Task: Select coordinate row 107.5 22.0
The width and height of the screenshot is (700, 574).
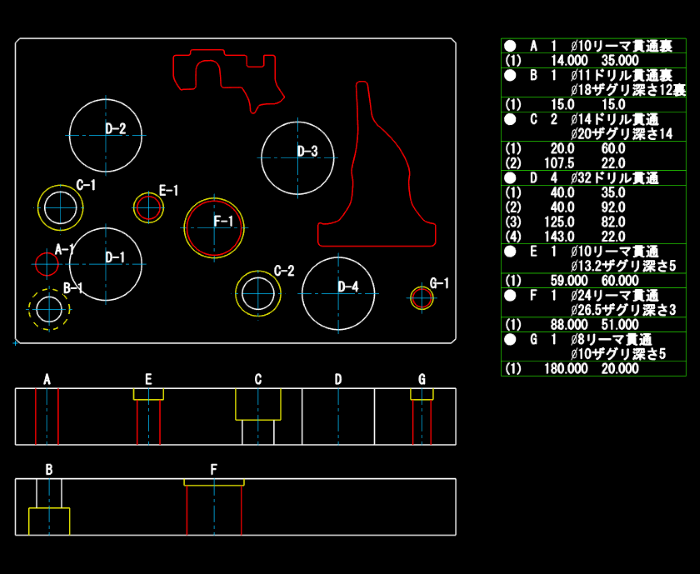Action: (x=594, y=163)
